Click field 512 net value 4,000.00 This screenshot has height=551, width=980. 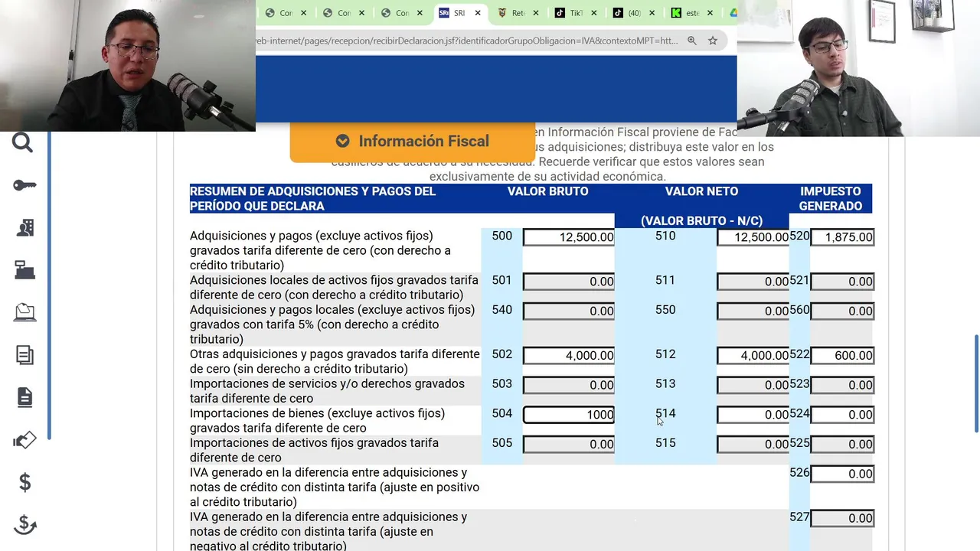tap(753, 355)
